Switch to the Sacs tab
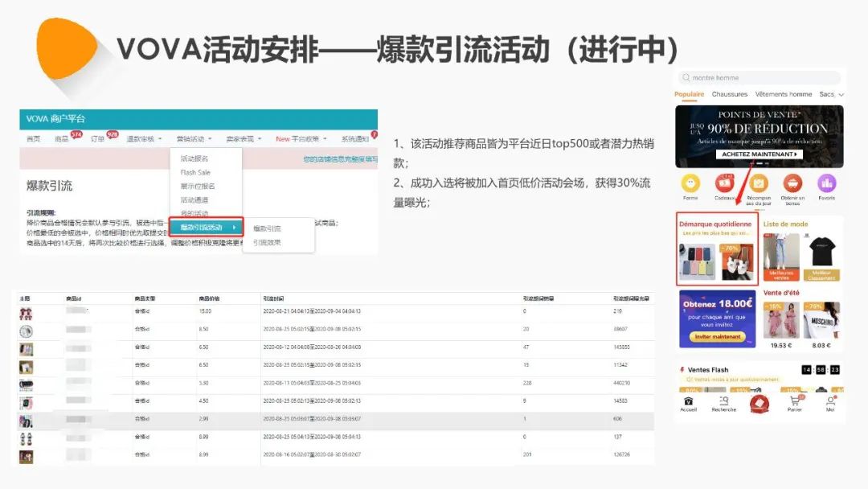 tap(826, 94)
